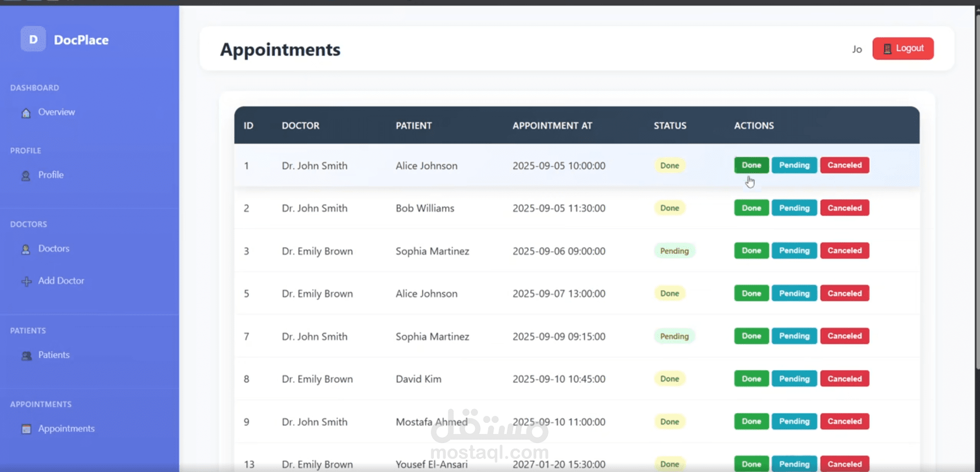980x472 pixels.
Task: Click the date 2025-09-10 10:45:00
Action: point(559,379)
